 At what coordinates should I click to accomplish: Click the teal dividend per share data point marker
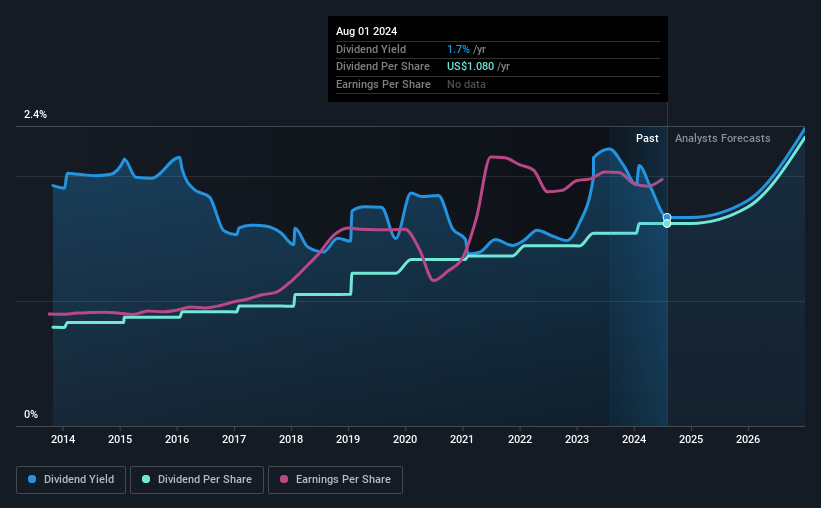coord(667,224)
